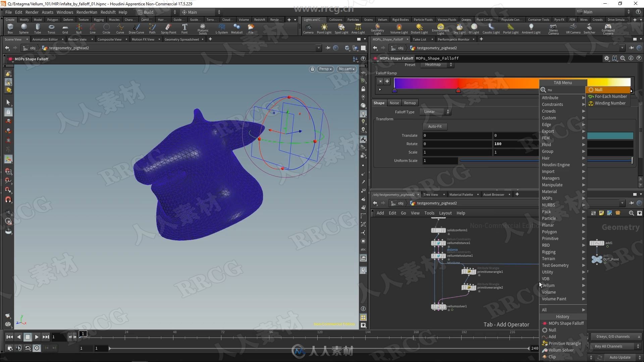
Task: Click the blue-purple ramp start marker
Action: click(x=395, y=90)
